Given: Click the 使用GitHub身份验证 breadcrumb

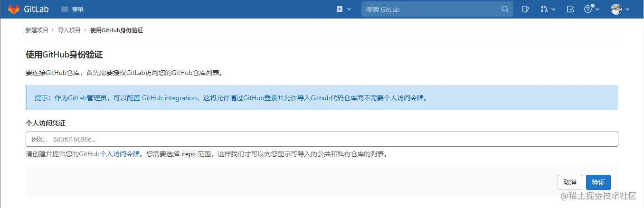Looking at the screenshot, I should pos(116,30).
